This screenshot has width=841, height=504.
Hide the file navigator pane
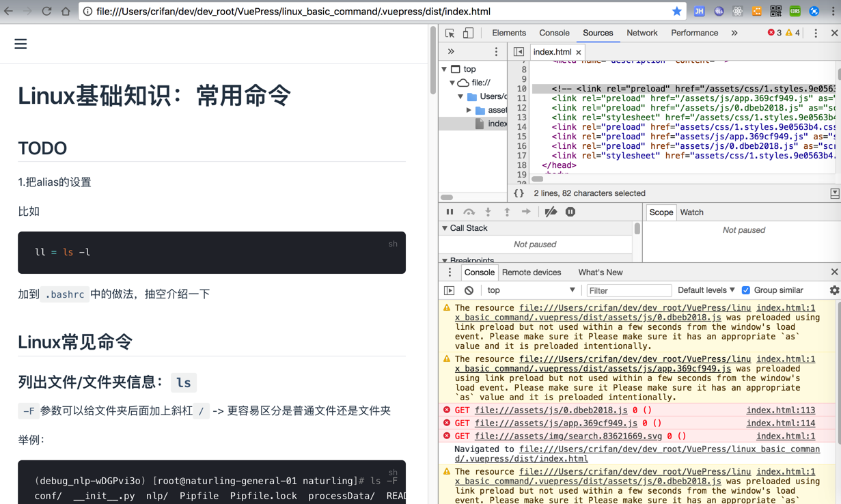pyautogui.click(x=519, y=52)
